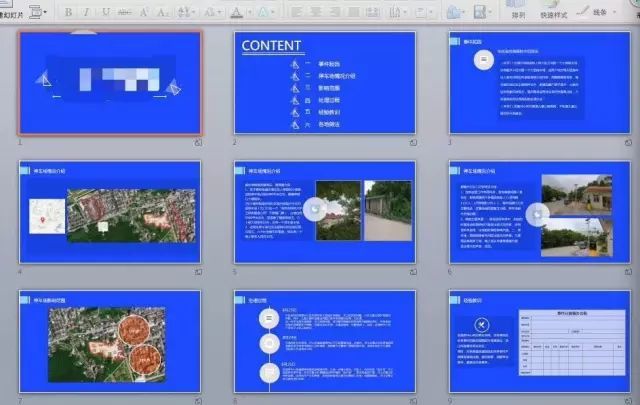Select slide 9 with table
The image size is (640, 405).
point(540,341)
